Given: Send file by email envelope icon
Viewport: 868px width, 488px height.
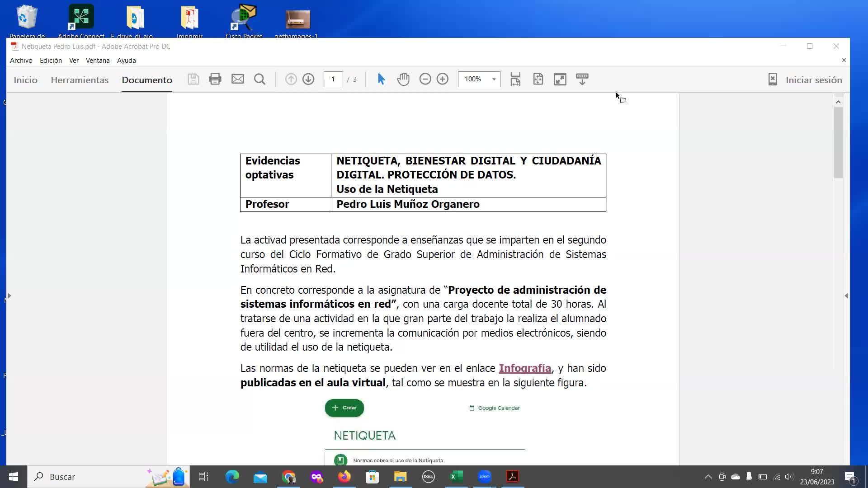Looking at the screenshot, I should 237,79.
